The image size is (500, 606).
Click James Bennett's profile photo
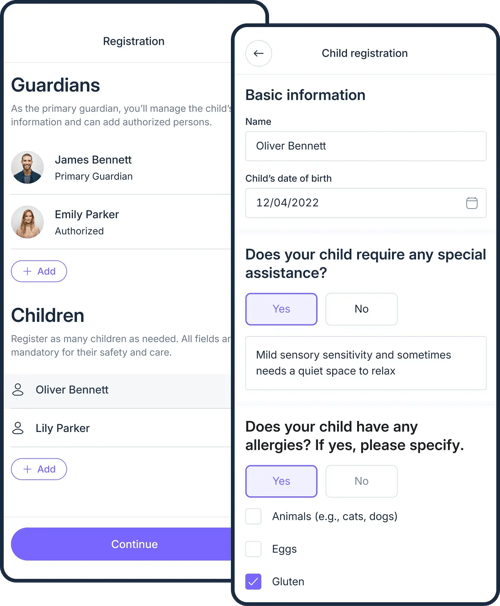(x=27, y=167)
